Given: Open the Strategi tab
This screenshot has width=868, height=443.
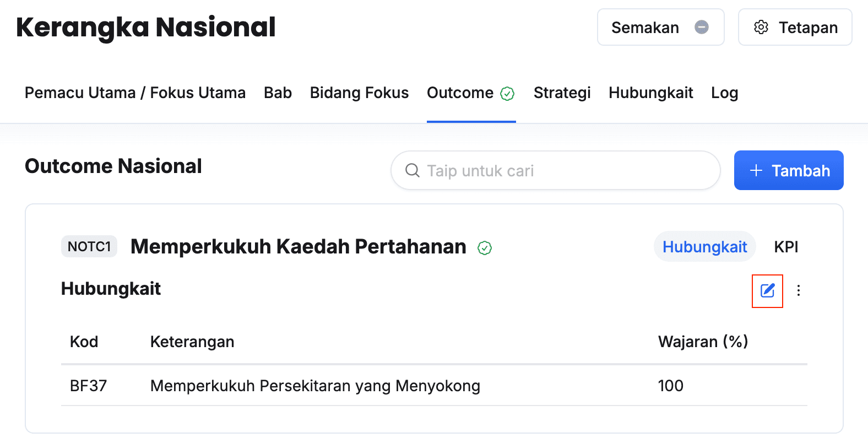Looking at the screenshot, I should [562, 93].
